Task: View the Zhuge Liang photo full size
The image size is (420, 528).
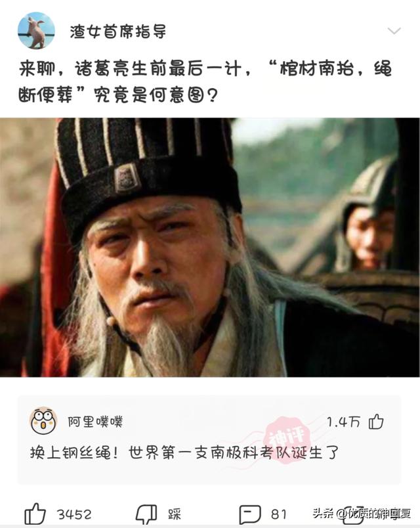Action: click(x=210, y=247)
